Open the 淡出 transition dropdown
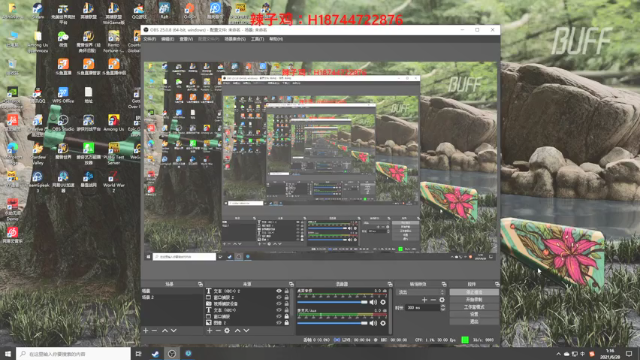This screenshot has width=640, height=360. click(x=421, y=292)
